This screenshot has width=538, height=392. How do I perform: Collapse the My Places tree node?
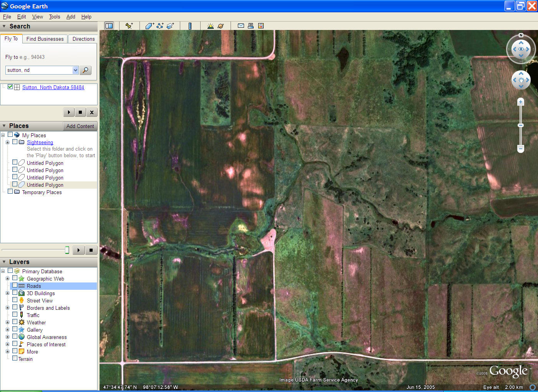coord(3,135)
